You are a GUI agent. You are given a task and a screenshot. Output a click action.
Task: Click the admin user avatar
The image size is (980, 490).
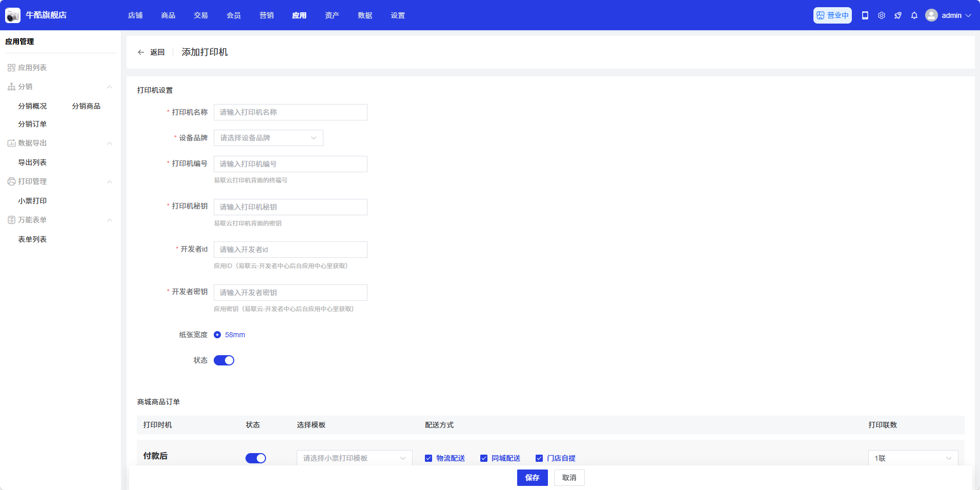(x=931, y=15)
